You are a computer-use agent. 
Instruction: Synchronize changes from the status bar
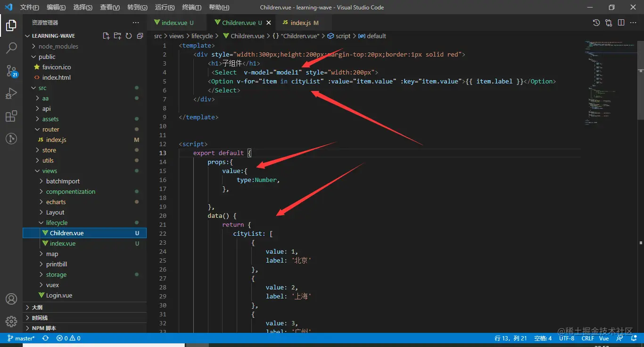click(x=46, y=338)
